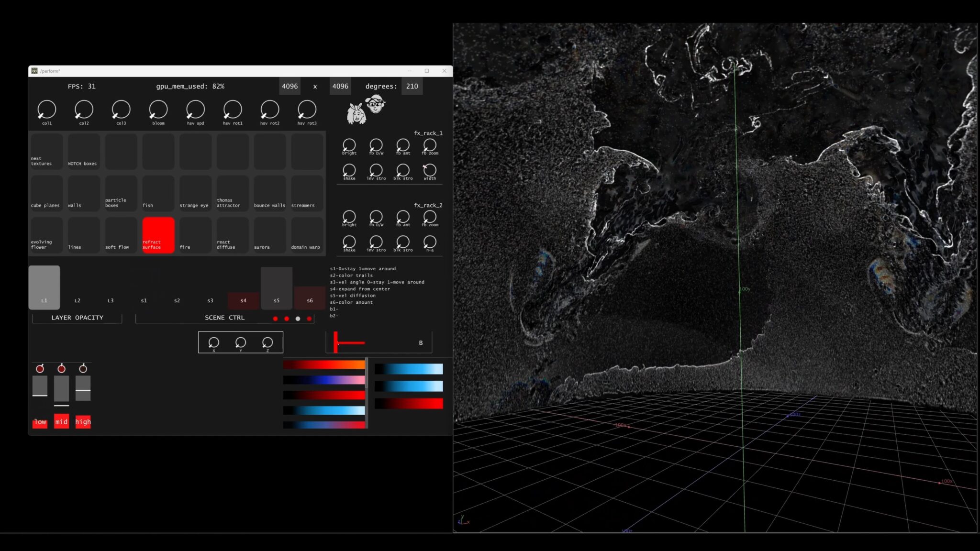Turn the hsv rot3 knob

(307, 110)
